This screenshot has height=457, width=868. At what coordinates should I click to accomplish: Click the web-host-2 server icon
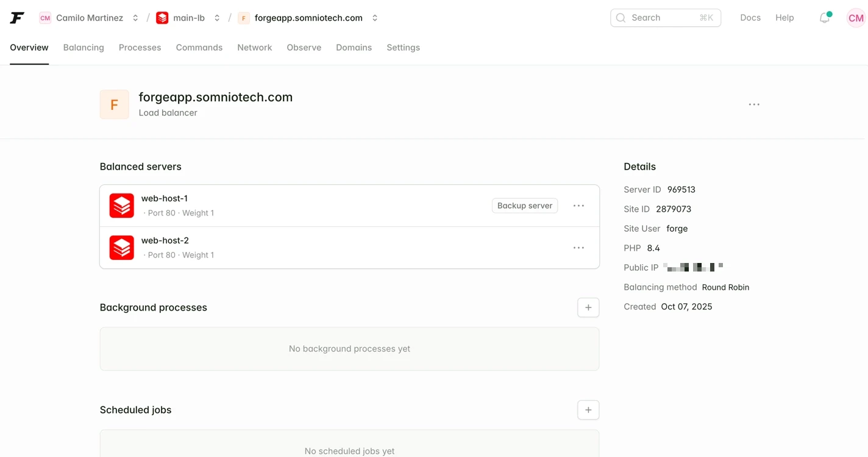(122, 248)
